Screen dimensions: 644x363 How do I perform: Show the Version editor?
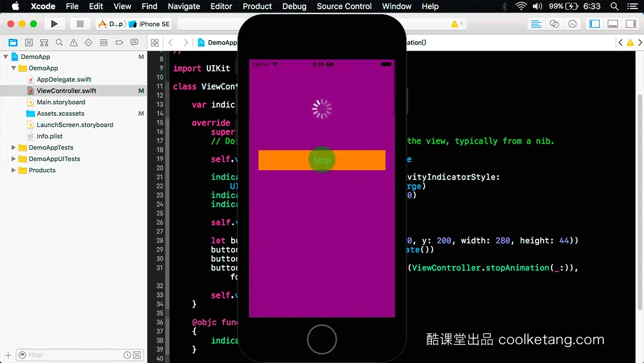click(x=573, y=24)
